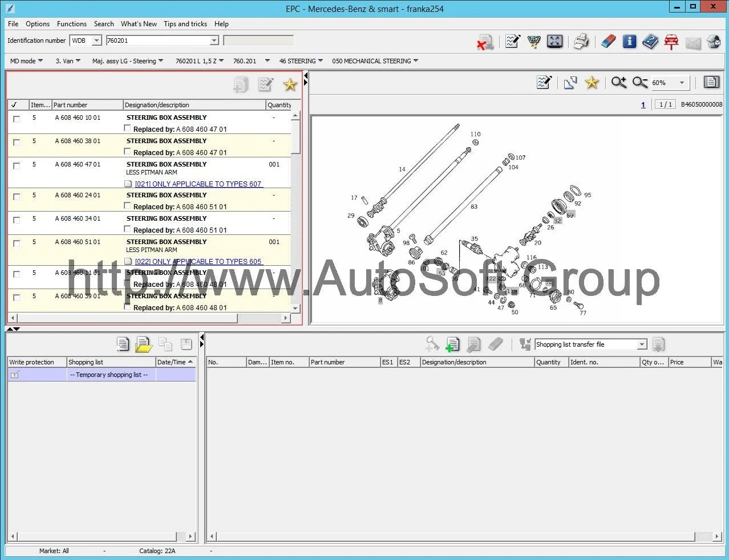Click the favorites star above parts list
Image resolution: width=729 pixels, height=560 pixels.
pos(290,85)
